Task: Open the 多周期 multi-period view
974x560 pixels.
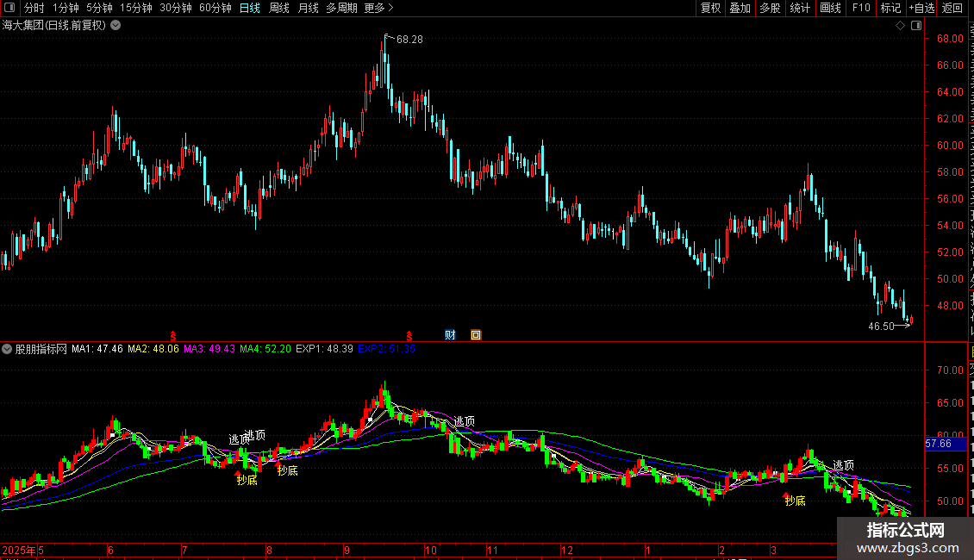Action: [341, 8]
